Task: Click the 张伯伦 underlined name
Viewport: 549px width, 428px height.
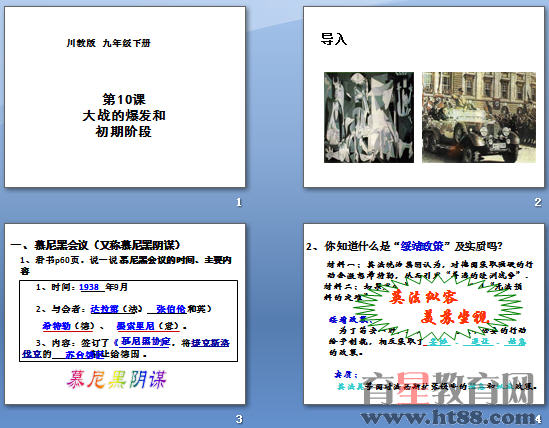Action: click(x=171, y=309)
